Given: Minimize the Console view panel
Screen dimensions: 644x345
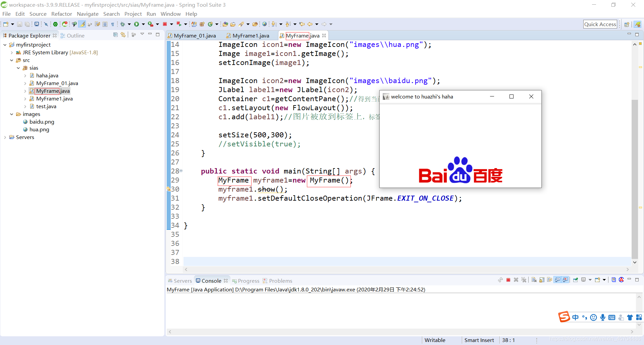Looking at the screenshot, I should (629, 279).
